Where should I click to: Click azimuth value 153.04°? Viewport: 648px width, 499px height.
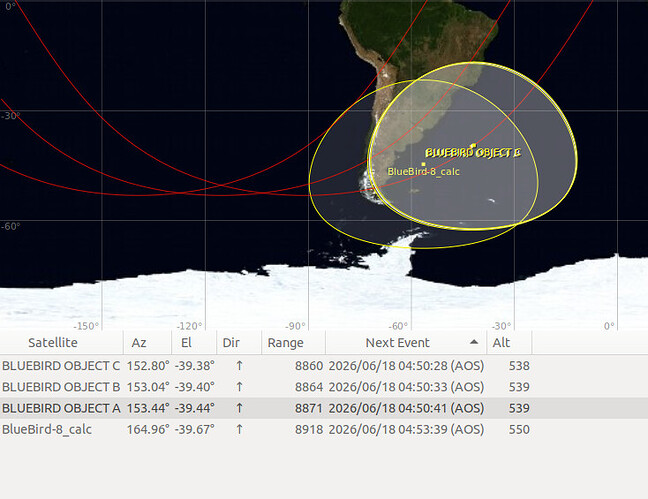pyautogui.click(x=148, y=387)
